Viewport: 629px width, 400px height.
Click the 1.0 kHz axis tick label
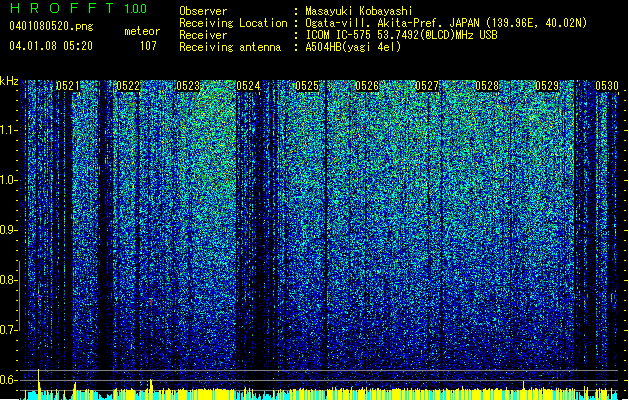[x=8, y=180]
